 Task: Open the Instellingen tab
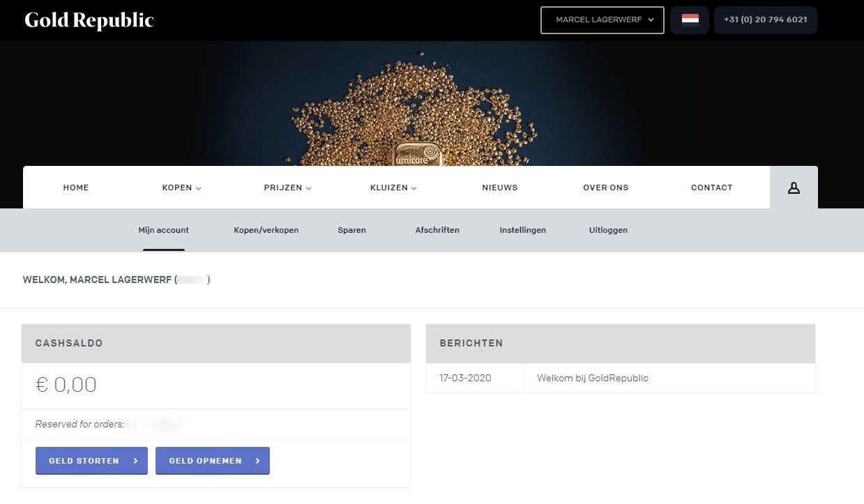click(523, 230)
